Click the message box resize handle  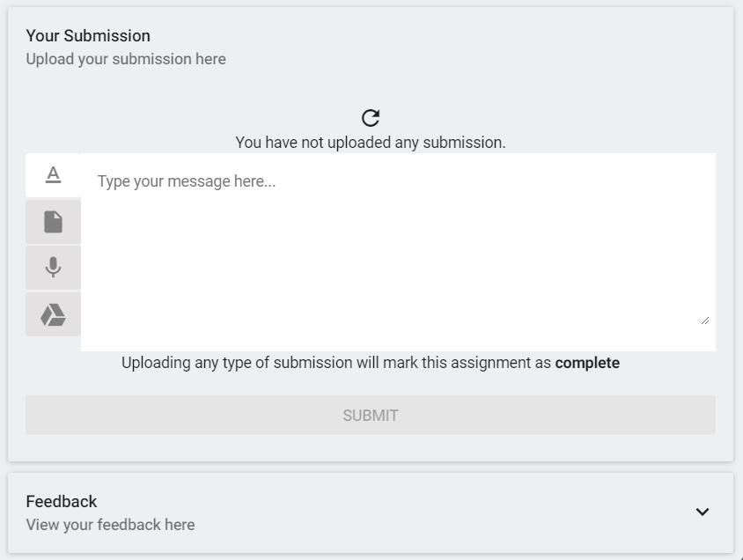pos(705,321)
